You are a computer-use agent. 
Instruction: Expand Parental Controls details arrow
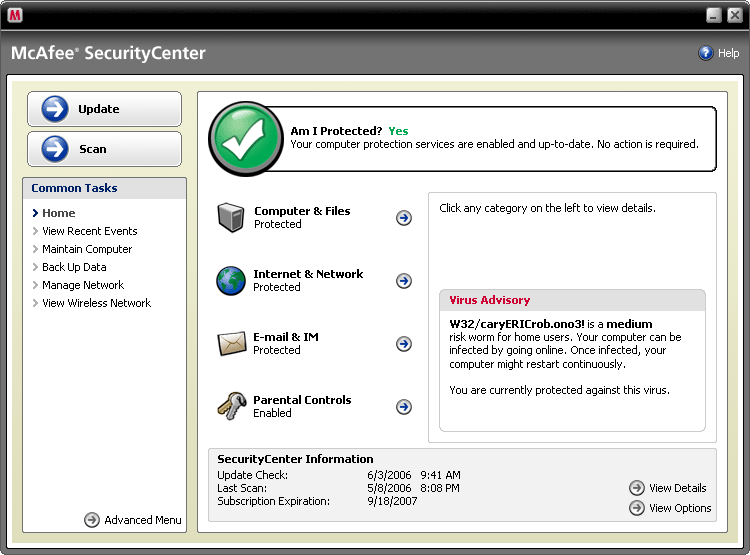pyautogui.click(x=404, y=407)
